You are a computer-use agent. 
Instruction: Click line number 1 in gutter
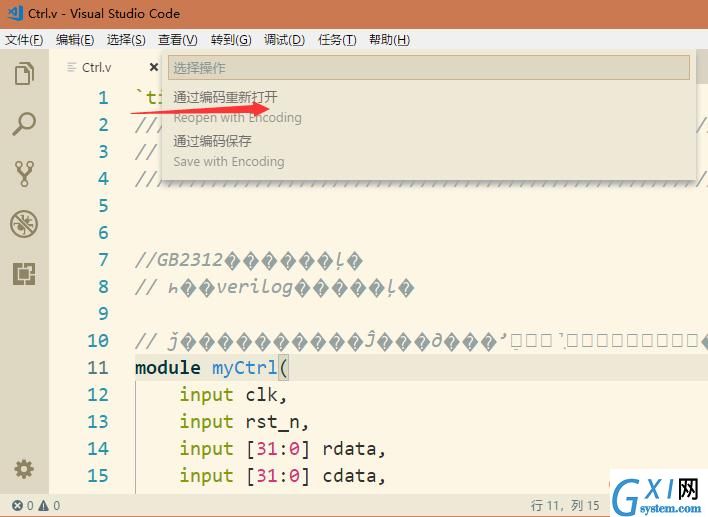103,98
